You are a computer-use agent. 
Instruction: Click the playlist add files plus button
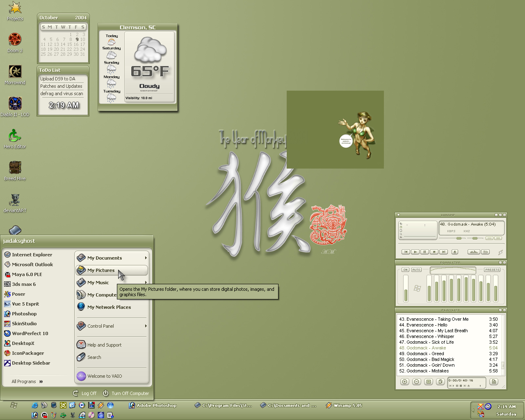(405, 381)
